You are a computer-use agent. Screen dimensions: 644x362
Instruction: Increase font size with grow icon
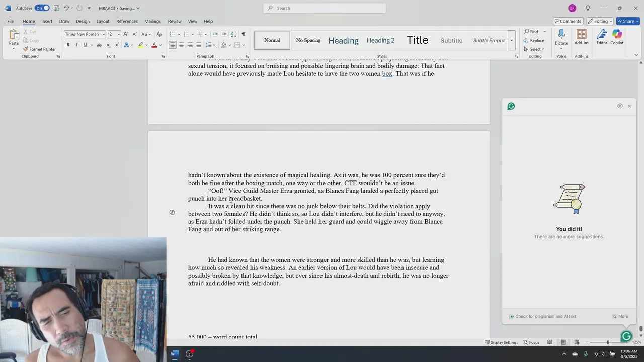(x=126, y=34)
